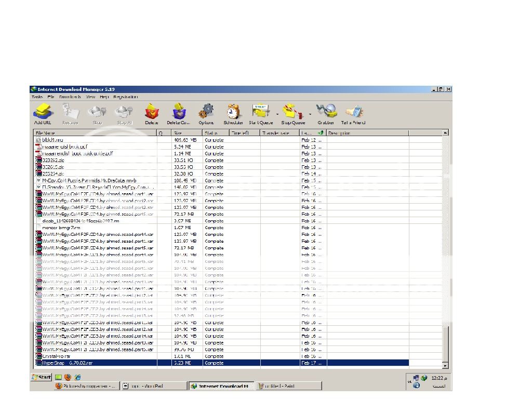Select the HyperSnap 6.70.02.rar download row
This screenshot has width=532, height=399.
221,363
